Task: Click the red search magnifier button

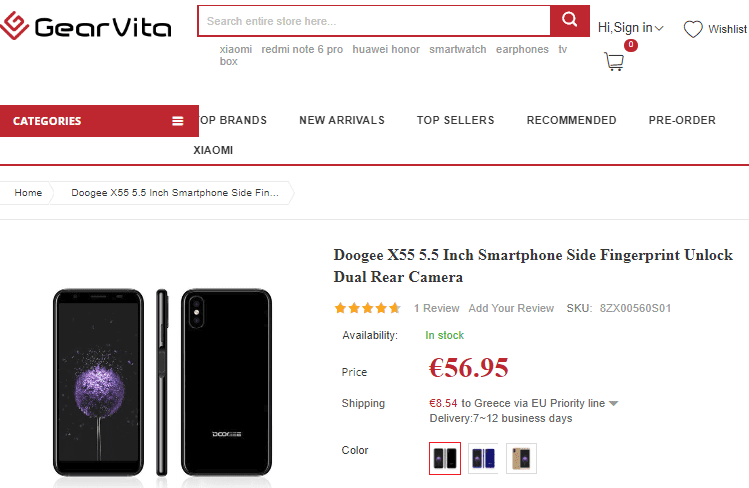Action: (569, 20)
